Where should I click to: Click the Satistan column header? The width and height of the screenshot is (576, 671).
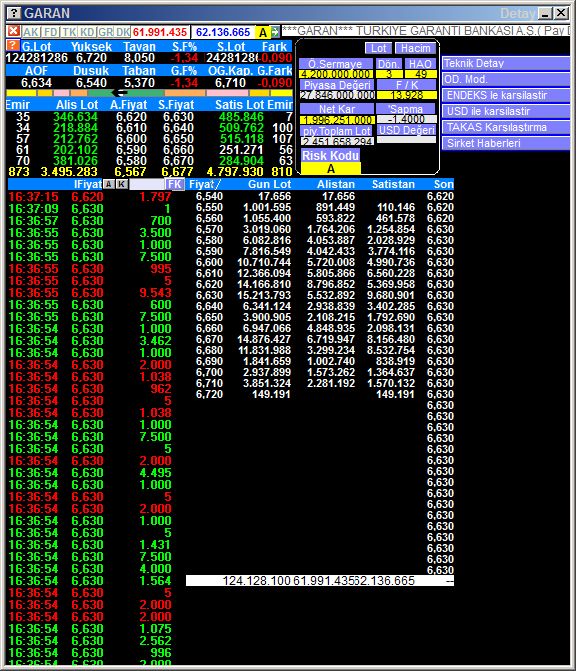(393, 184)
